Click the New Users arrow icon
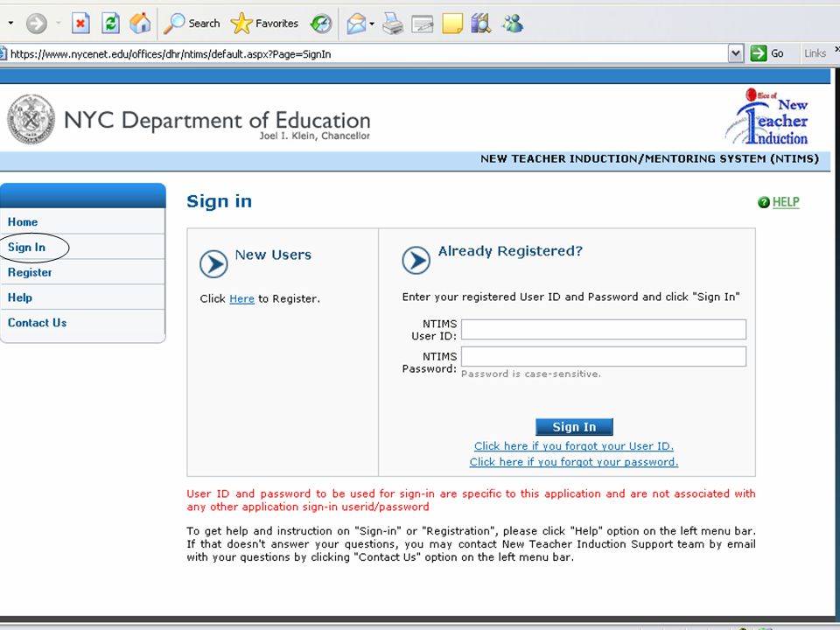This screenshot has height=630, width=840. pyautogui.click(x=213, y=263)
